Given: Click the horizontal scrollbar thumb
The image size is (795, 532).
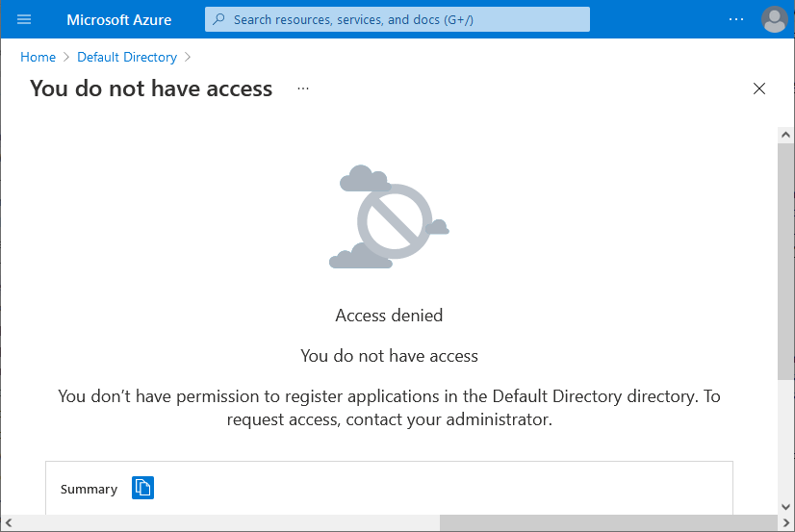Looking at the screenshot, I should (x=608, y=523).
